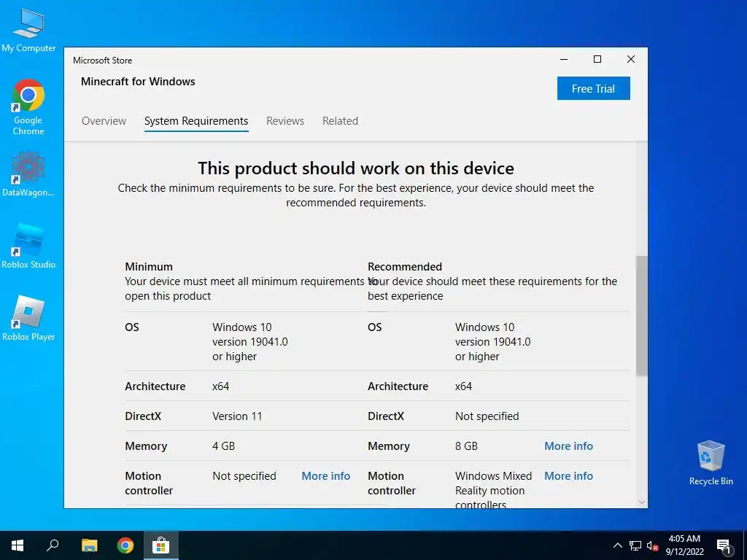Launch Google Chrome from desktop shortcut

pos(28,107)
